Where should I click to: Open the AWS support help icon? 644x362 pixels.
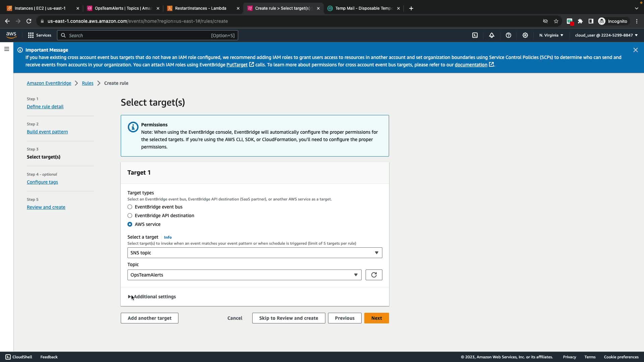pos(508,35)
